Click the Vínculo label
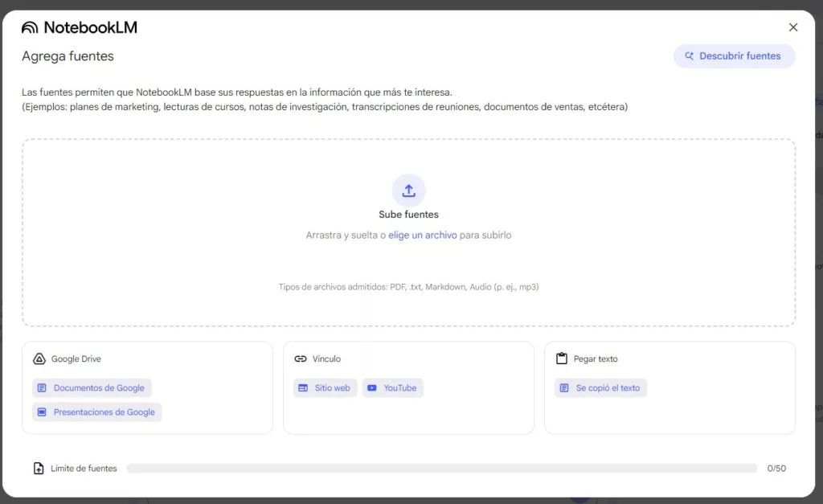This screenshot has width=823, height=504. (326, 359)
